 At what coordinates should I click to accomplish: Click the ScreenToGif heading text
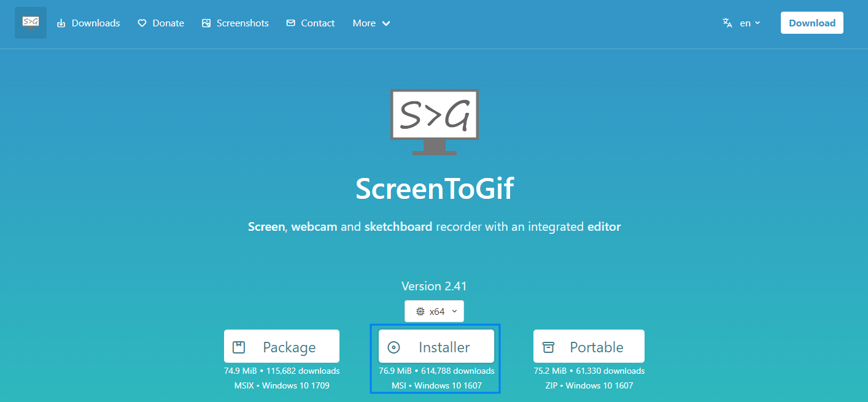click(x=435, y=190)
